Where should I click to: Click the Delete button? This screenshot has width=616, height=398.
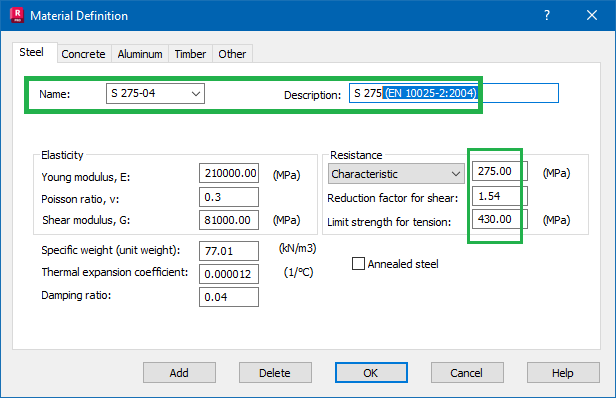pyautogui.click(x=275, y=372)
